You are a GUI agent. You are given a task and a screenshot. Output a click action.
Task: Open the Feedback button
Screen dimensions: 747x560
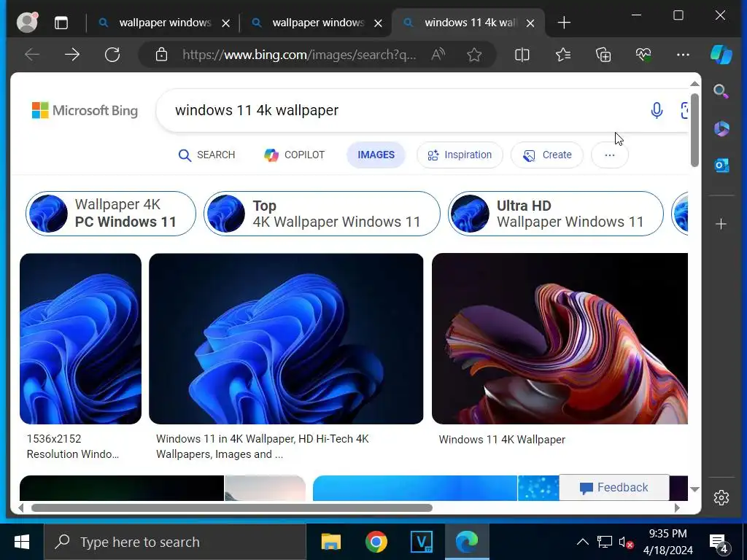[614, 488]
